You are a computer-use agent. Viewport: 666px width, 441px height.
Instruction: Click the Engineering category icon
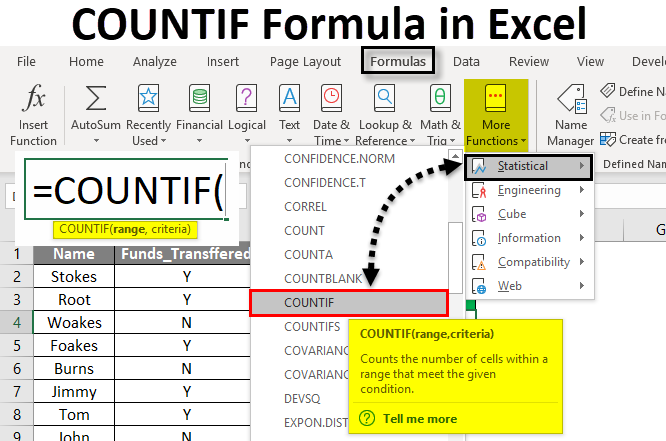pos(479,190)
